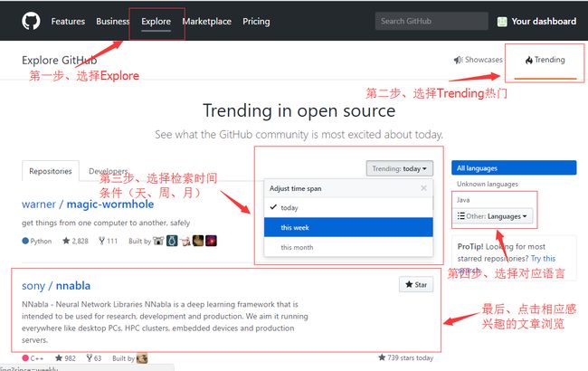Open the Pricing nav item
Viewport: 588px width, 371px height.
coord(256,22)
